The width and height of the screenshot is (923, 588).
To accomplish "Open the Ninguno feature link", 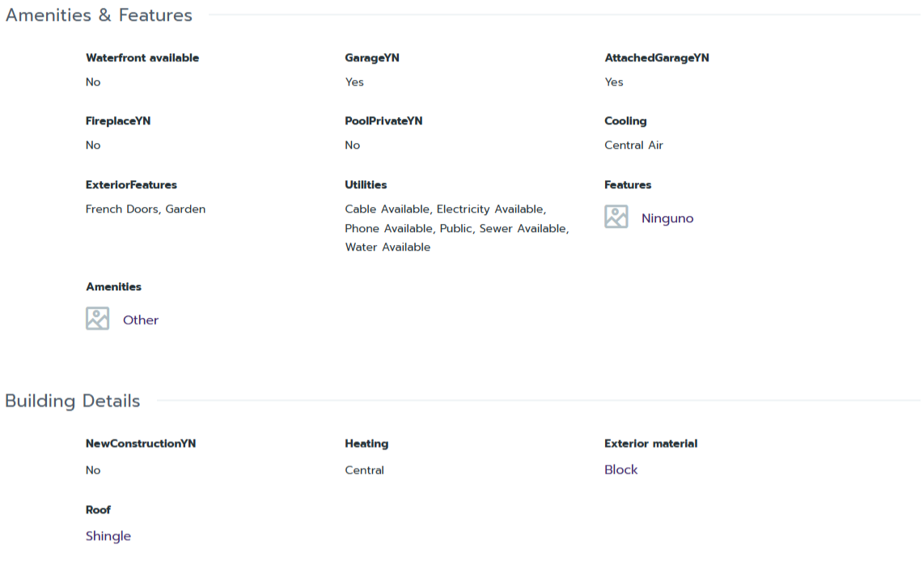I will pos(667,218).
